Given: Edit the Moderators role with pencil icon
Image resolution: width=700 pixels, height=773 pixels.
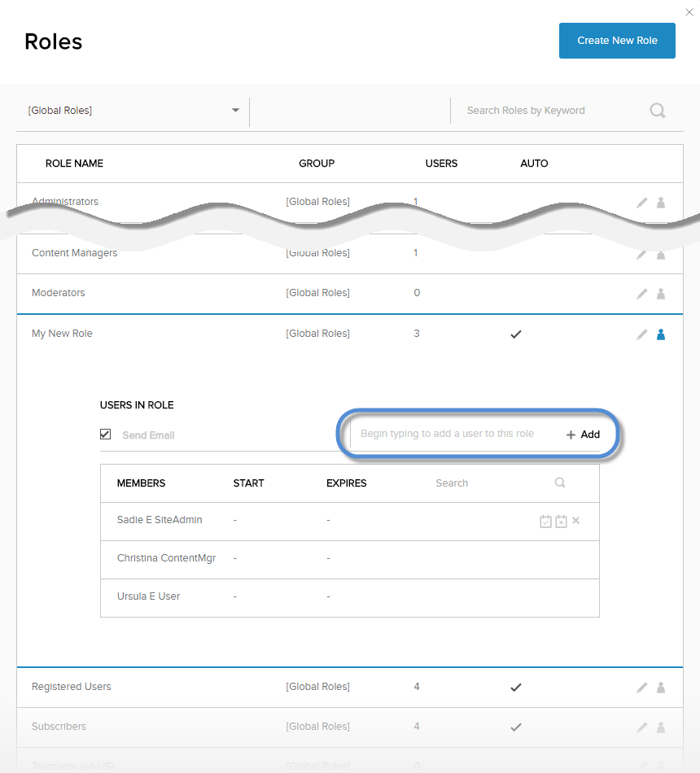Looking at the screenshot, I should (x=642, y=293).
